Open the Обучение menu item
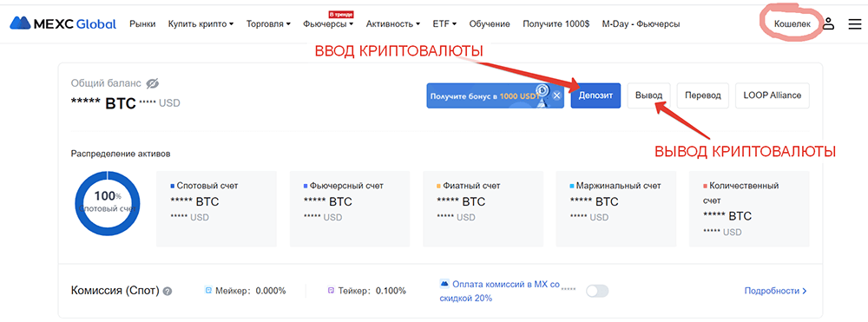 pyautogui.click(x=490, y=23)
